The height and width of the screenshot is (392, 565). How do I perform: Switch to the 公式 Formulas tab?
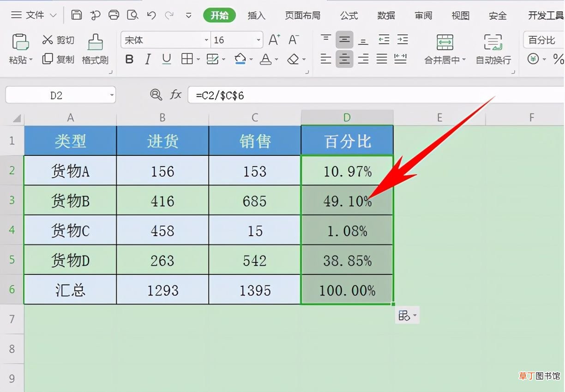coord(349,16)
